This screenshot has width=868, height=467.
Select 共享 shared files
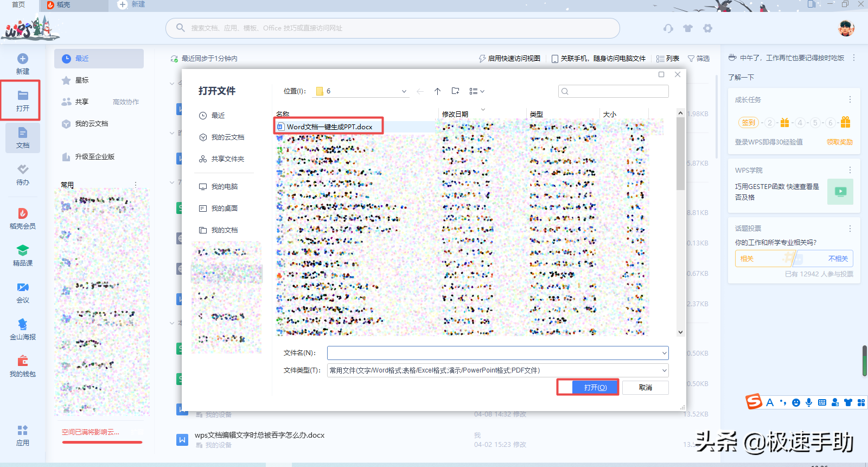82,102
